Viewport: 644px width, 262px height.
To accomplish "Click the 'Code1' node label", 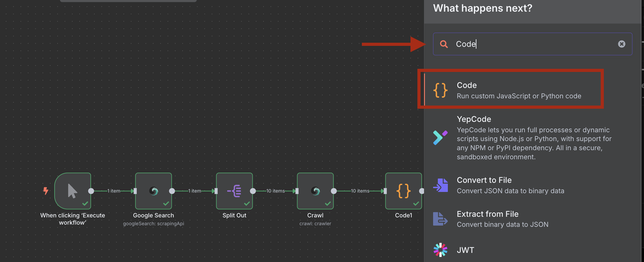I will (404, 215).
